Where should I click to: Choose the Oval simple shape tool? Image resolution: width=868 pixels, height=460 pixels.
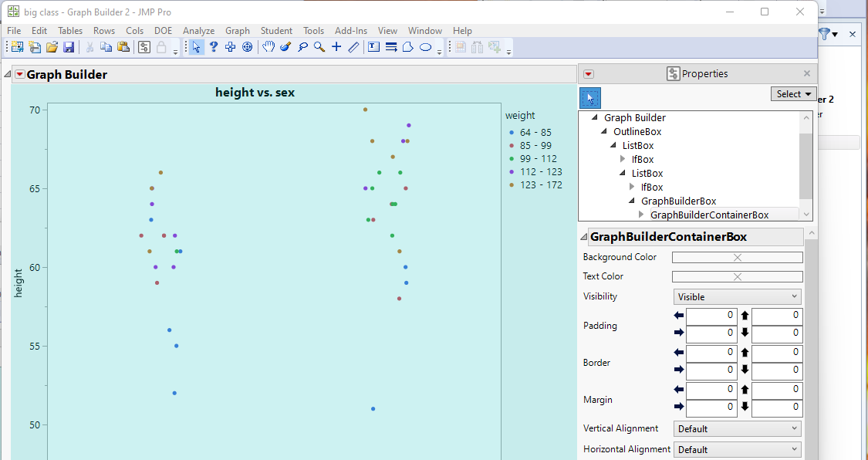(425, 47)
